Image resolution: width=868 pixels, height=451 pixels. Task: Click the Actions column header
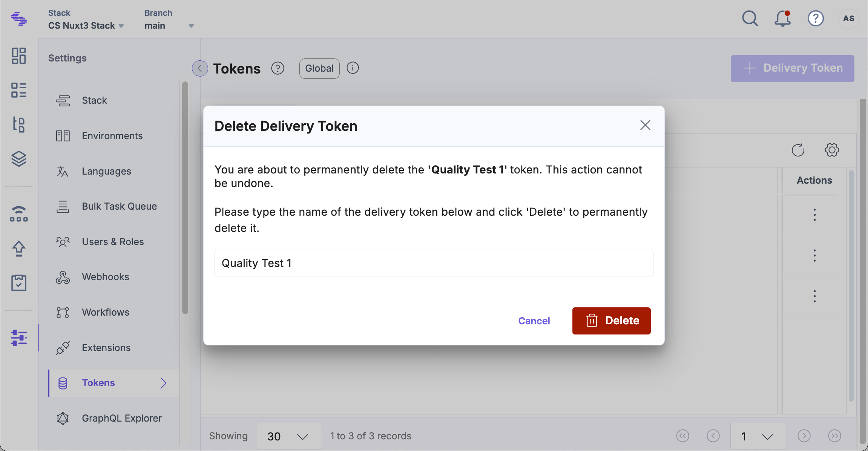point(814,180)
